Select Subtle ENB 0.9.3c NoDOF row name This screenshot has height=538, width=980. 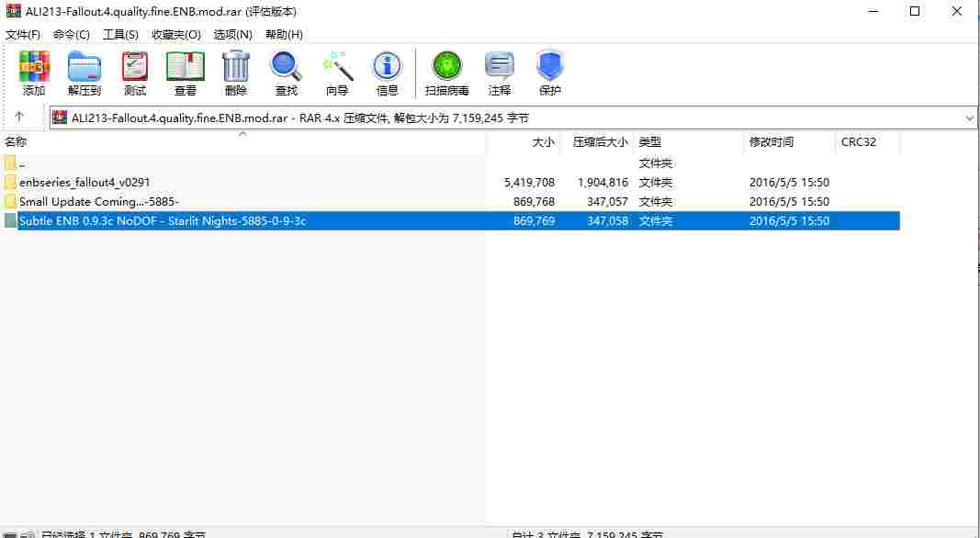coord(163,220)
